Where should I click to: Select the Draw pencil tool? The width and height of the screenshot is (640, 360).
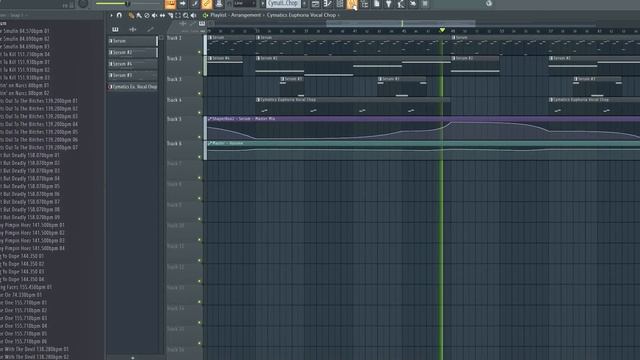tap(131, 16)
